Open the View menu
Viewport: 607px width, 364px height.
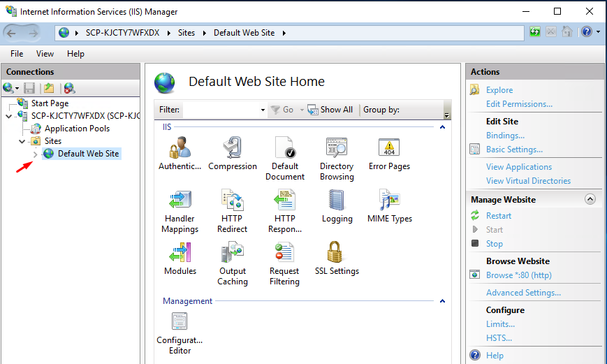(45, 54)
